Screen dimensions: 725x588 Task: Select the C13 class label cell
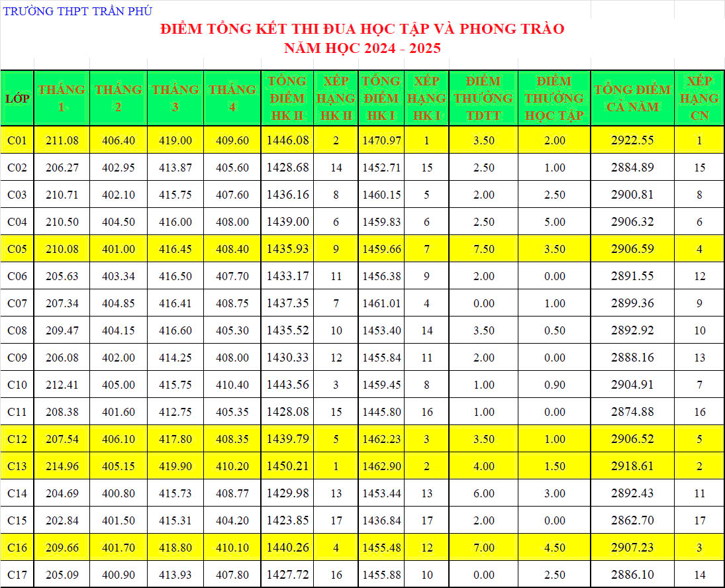coord(17,466)
